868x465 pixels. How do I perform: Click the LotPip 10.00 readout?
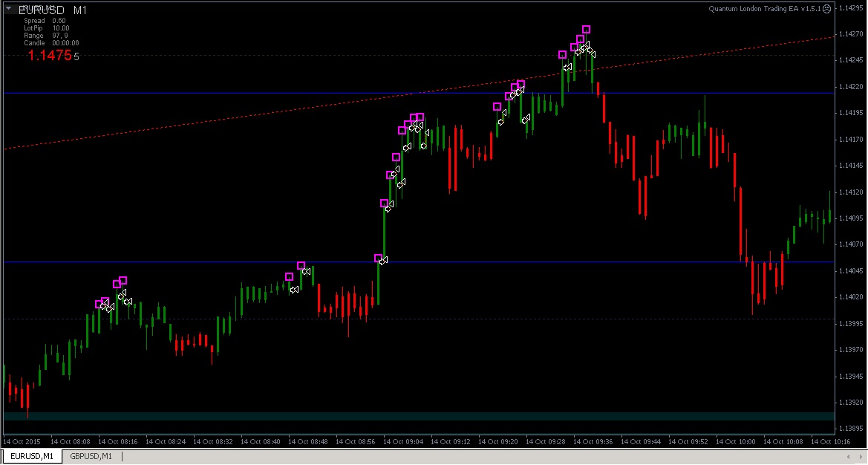(x=47, y=28)
